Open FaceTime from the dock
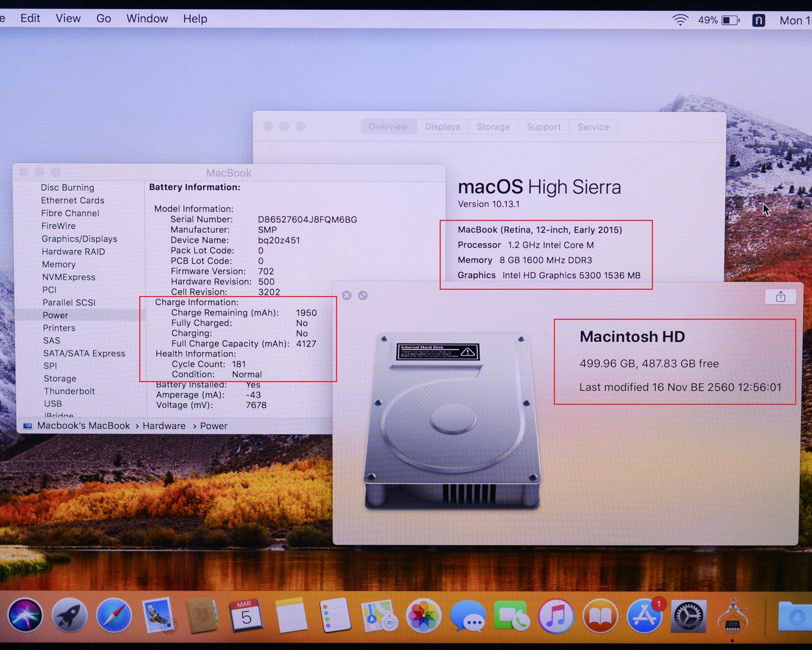The width and height of the screenshot is (812, 650). (512, 616)
